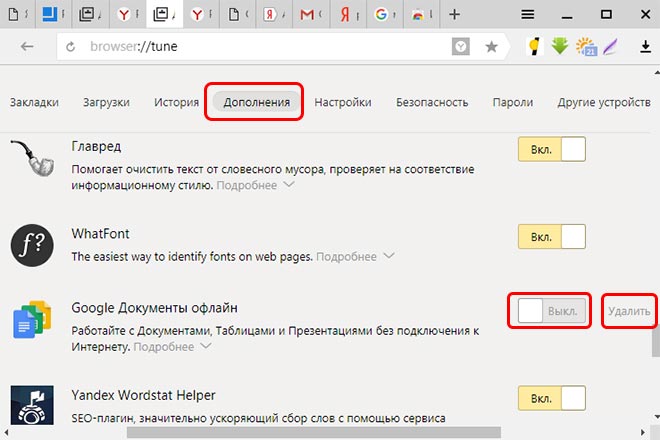Switch off the Yandex Wordstat Helper toggle
Viewport: 660px width, 440px height.
[x=552, y=398]
